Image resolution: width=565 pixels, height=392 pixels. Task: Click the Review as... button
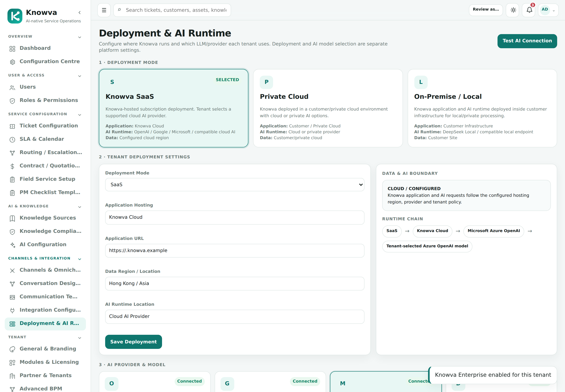[x=486, y=10]
